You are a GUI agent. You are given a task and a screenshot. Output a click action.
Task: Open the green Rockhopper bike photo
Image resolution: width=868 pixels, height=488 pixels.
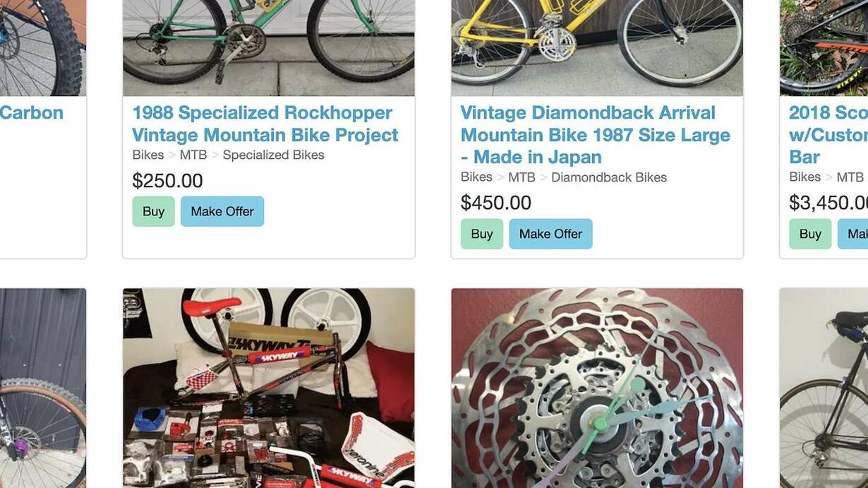(269, 48)
